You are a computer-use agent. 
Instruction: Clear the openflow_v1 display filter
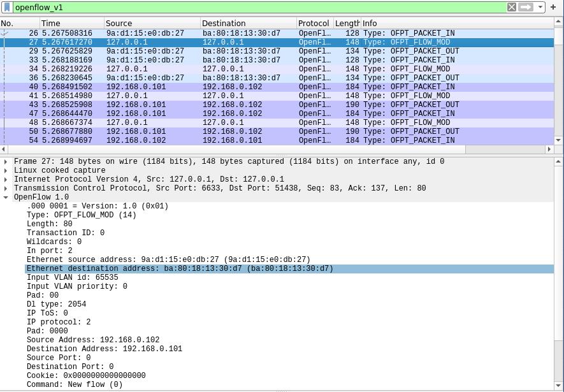coord(512,7)
